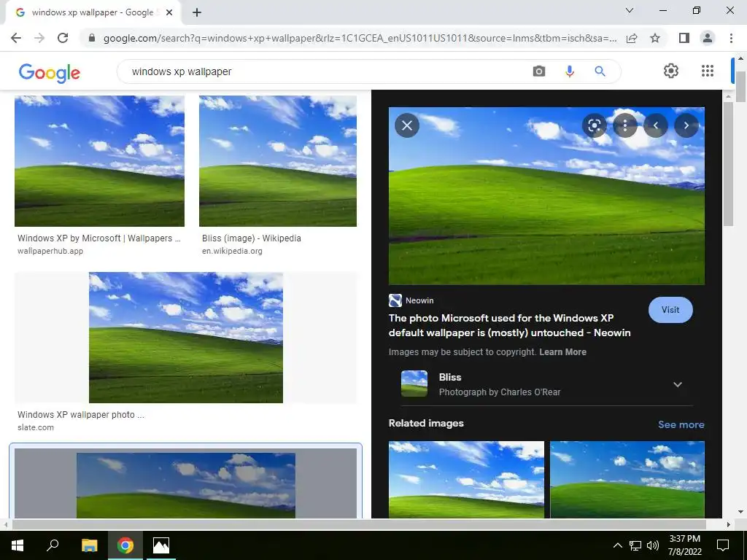Open the Chrome profile avatar
Image resolution: width=747 pixels, height=560 pixels.
708,38
